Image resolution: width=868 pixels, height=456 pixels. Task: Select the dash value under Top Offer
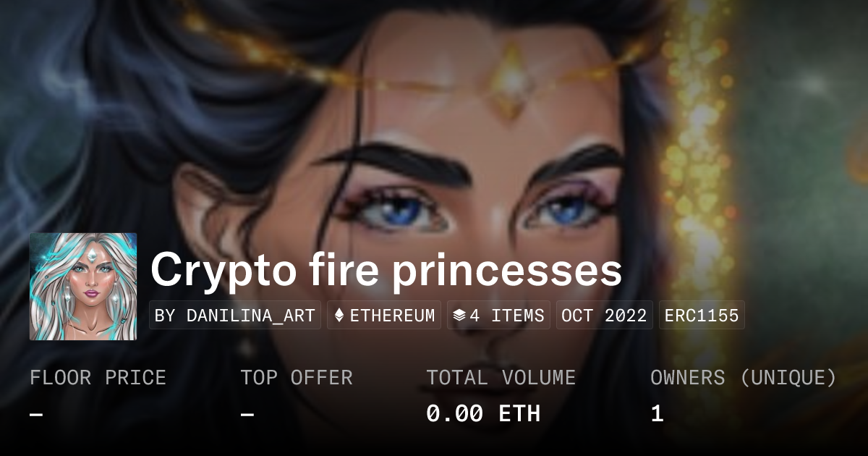coord(247,414)
